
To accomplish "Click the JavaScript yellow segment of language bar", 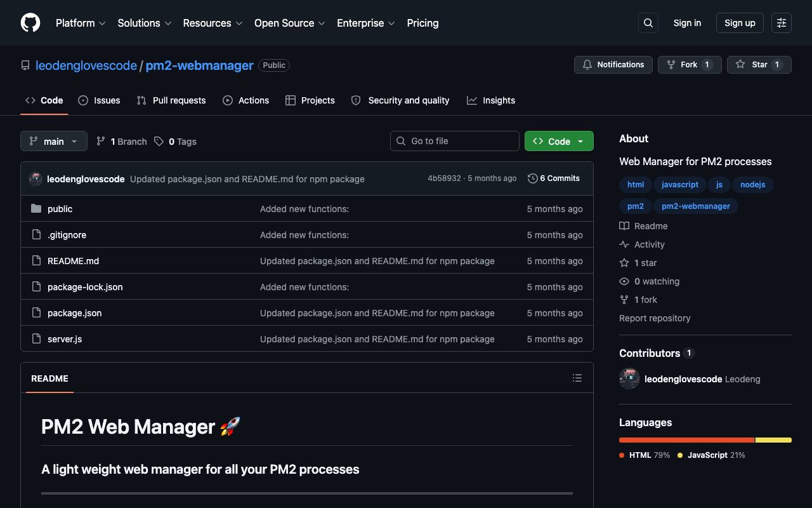I will 774,440.
